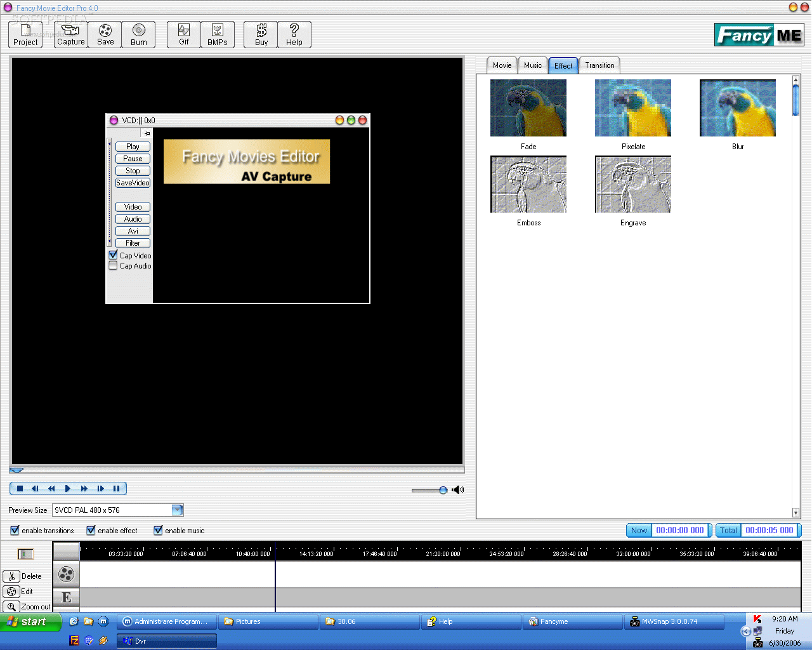Switch to the Dvr taskbar window
Image resolution: width=812 pixels, height=650 pixels.
[167, 641]
